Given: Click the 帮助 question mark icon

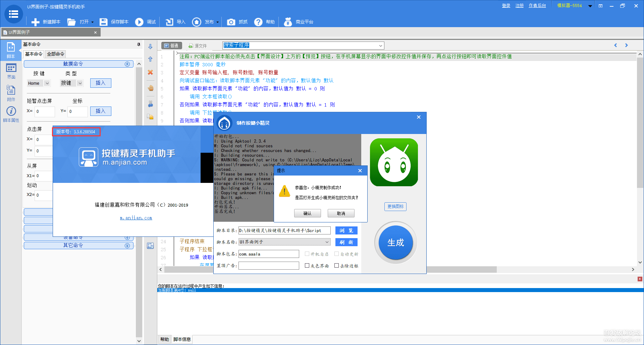Looking at the screenshot, I should coord(258,22).
